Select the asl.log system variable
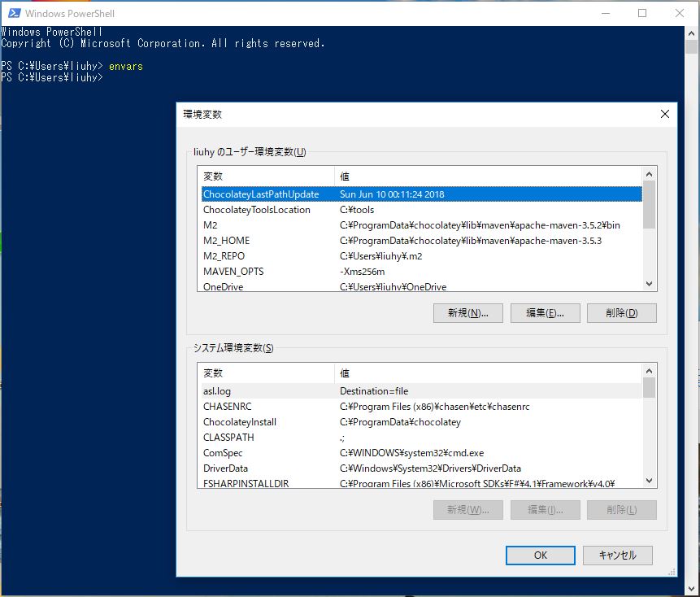Image resolution: width=700 pixels, height=597 pixels. pyautogui.click(x=421, y=391)
